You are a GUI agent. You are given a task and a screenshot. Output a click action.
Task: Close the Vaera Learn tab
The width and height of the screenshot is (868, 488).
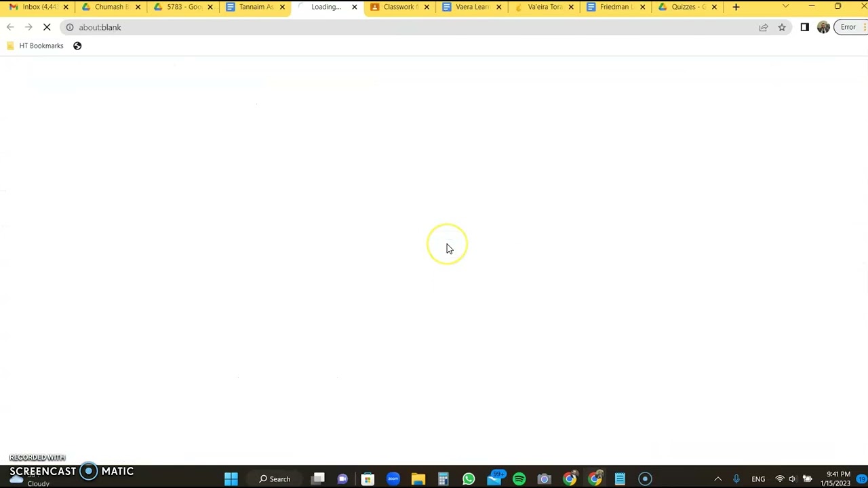pos(498,7)
